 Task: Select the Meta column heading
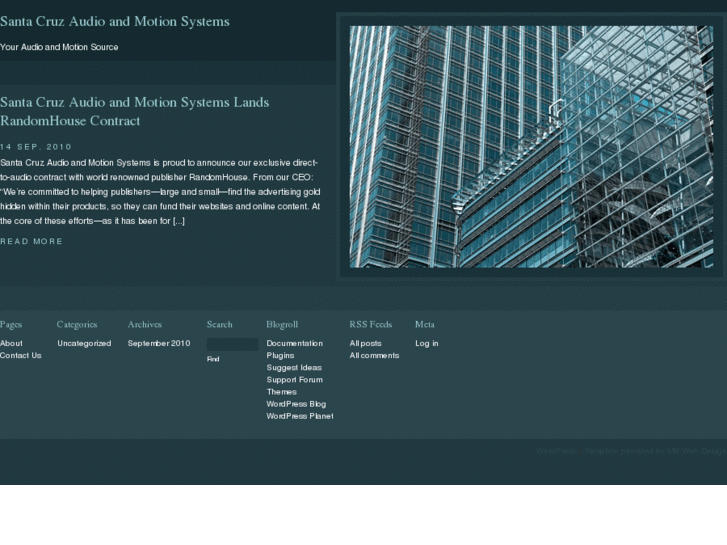(x=425, y=324)
